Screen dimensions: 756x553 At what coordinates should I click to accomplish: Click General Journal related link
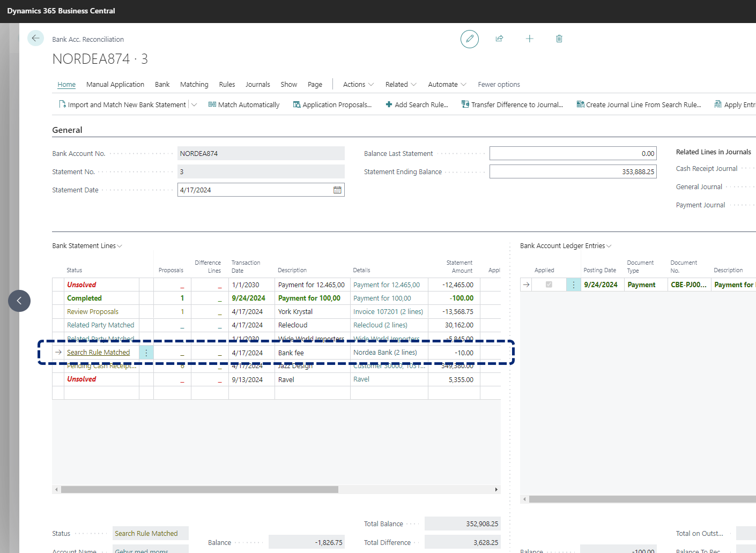coord(699,186)
